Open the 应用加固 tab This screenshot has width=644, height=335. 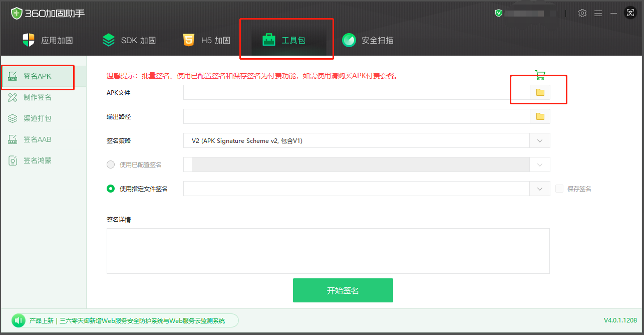coord(48,40)
